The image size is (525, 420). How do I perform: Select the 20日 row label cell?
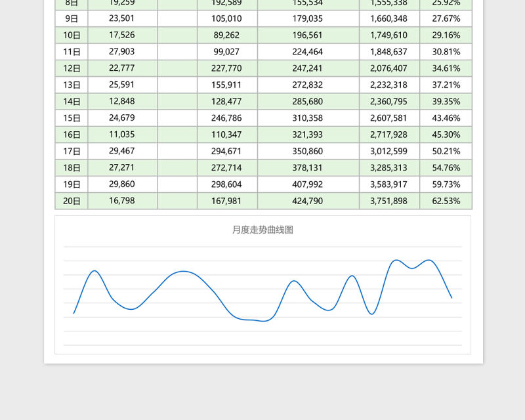click(x=72, y=201)
